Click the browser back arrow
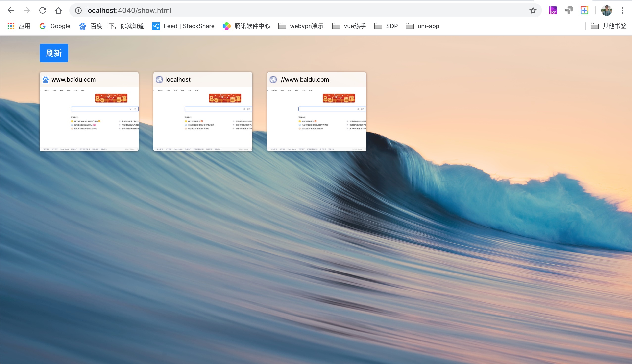This screenshot has height=364, width=632. [x=11, y=10]
